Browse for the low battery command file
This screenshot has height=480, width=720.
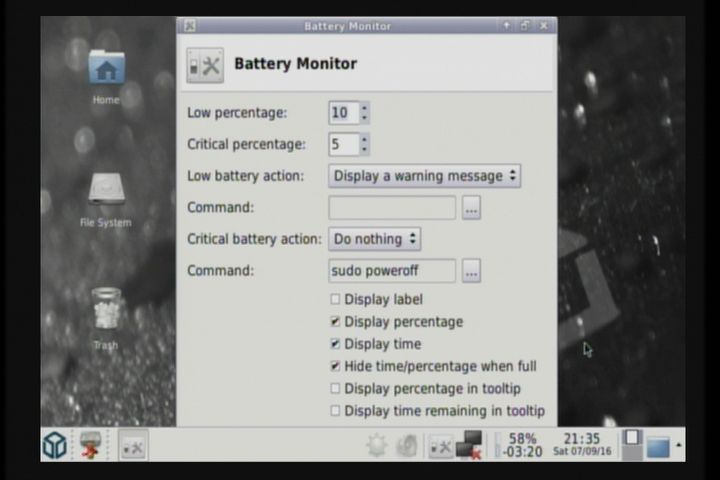click(x=471, y=208)
